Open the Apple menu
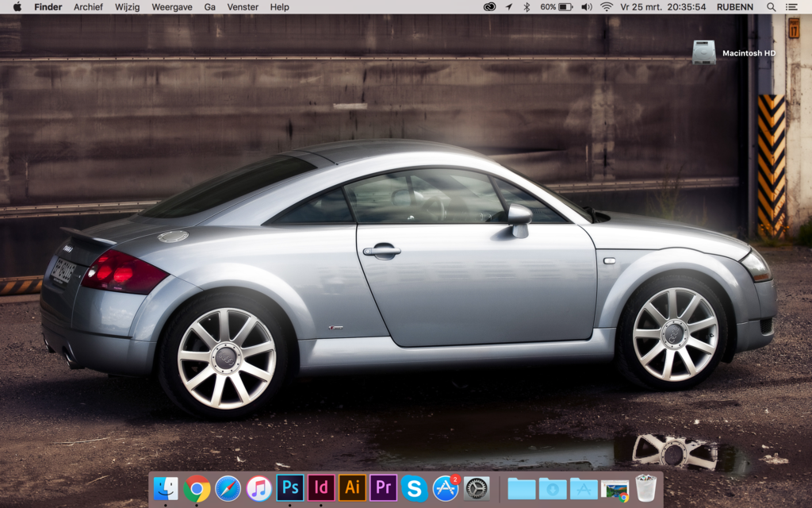Screen dimensions: 812x508 pyautogui.click(x=17, y=6)
